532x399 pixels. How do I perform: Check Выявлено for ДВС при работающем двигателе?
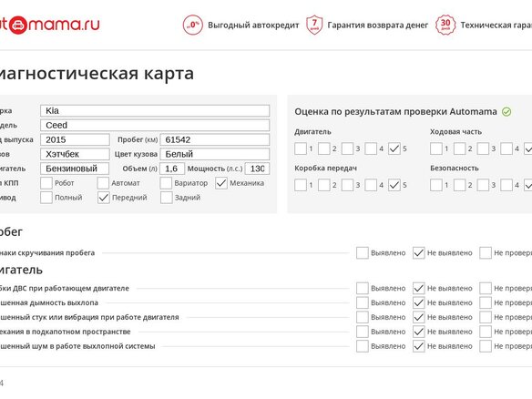click(x=363, y=288)
